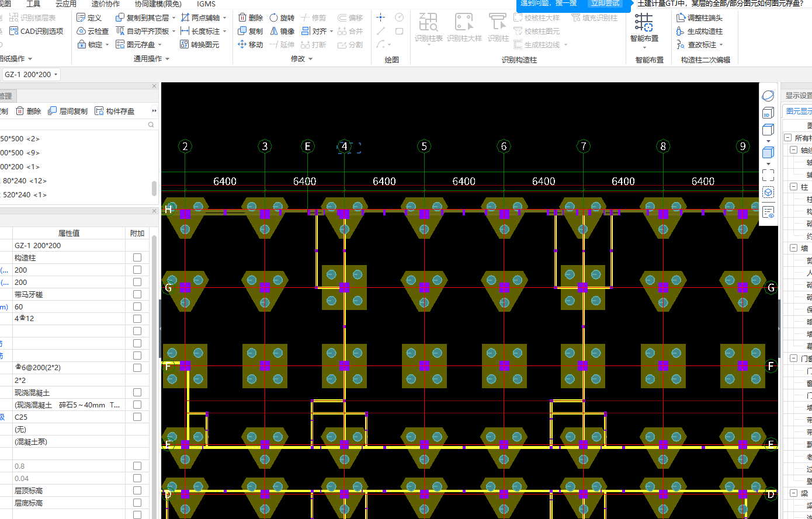The height and width of the screenshot is (519, 812).
Task: Click the 智能布置 smart layout icon
Action: tap(644, 22)
